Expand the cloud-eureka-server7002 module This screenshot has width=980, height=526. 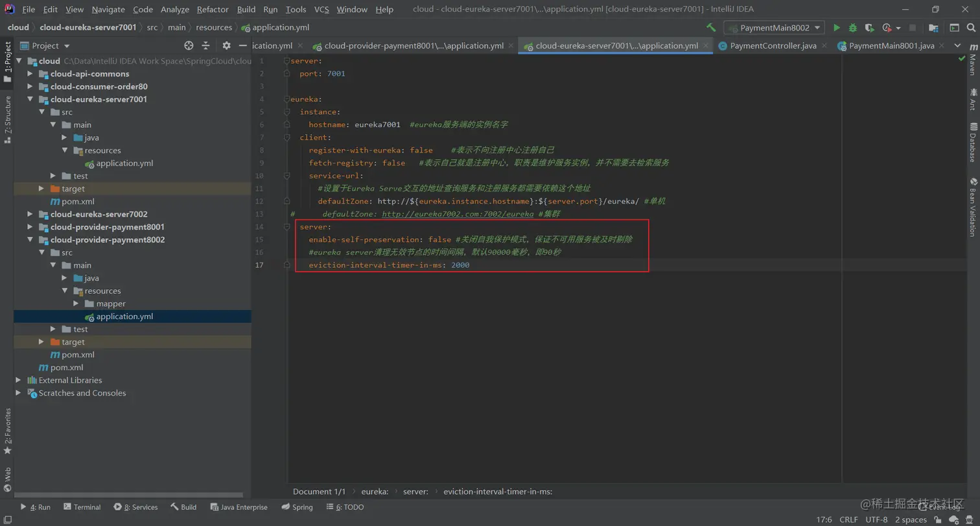point(30,214)
